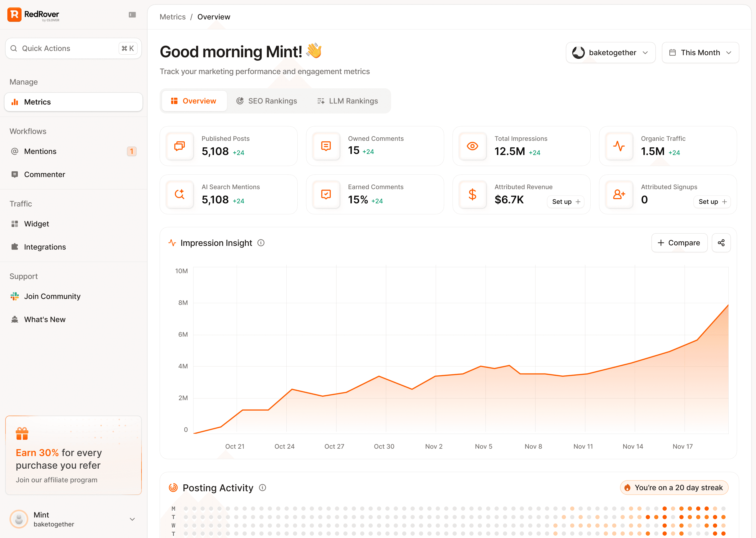Screen dimensions: 756x538
Task: Click the Compare button
Action: pos(679,243)
